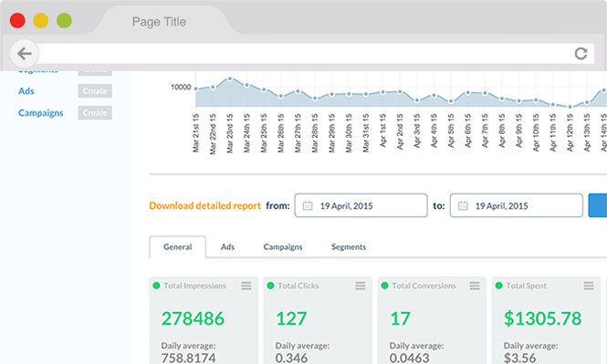Click the blue button beside the to date field

(x=598, y=205)
